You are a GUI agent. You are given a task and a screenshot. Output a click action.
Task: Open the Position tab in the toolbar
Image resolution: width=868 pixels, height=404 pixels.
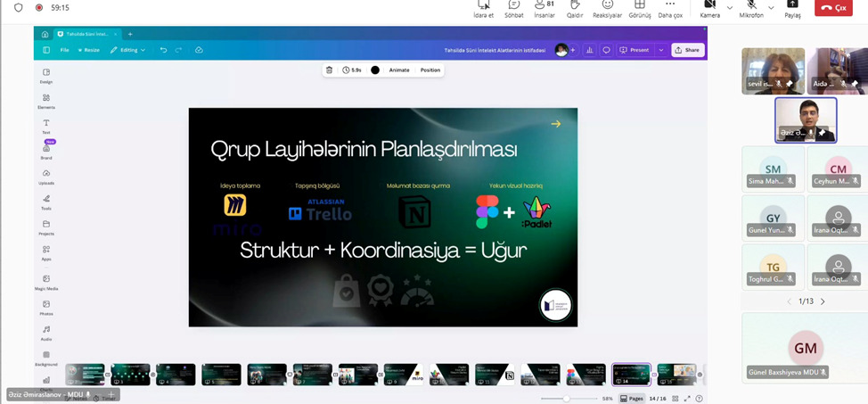click(x=430, y=70)
